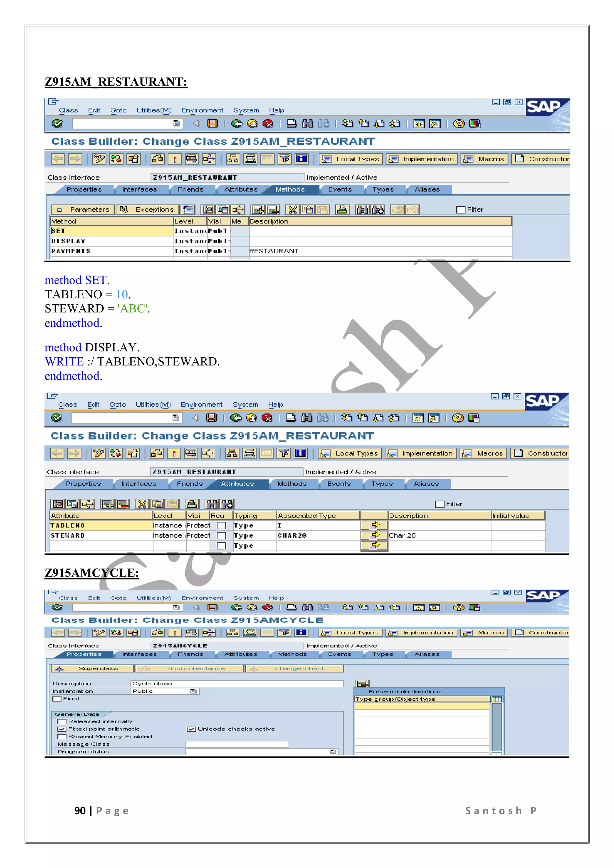Click Customize Local Layout icon in the Methods-tab window
Viewport: 614px width, 868px height.
(x=475, y=124)
